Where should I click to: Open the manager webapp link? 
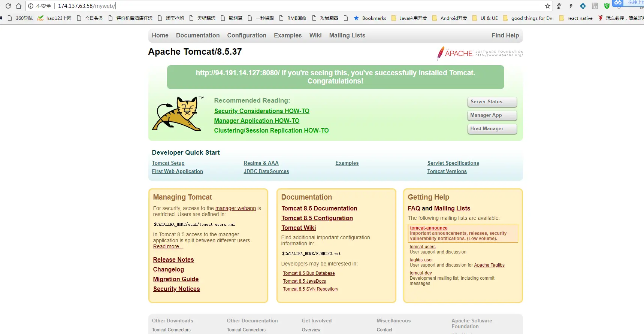click(236, 208)
